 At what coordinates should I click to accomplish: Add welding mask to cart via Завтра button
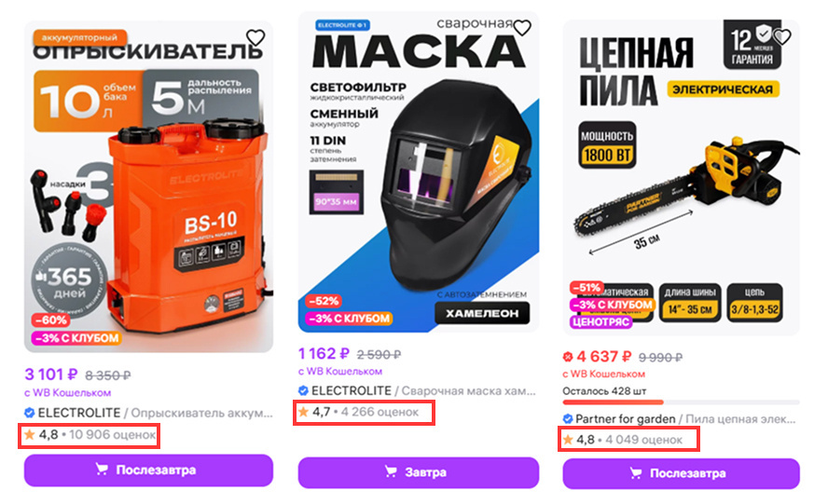point(419,472)
